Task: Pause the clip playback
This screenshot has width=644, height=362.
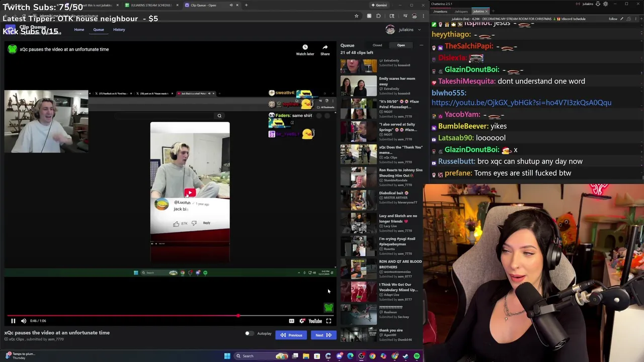Action: coord(13,321)
